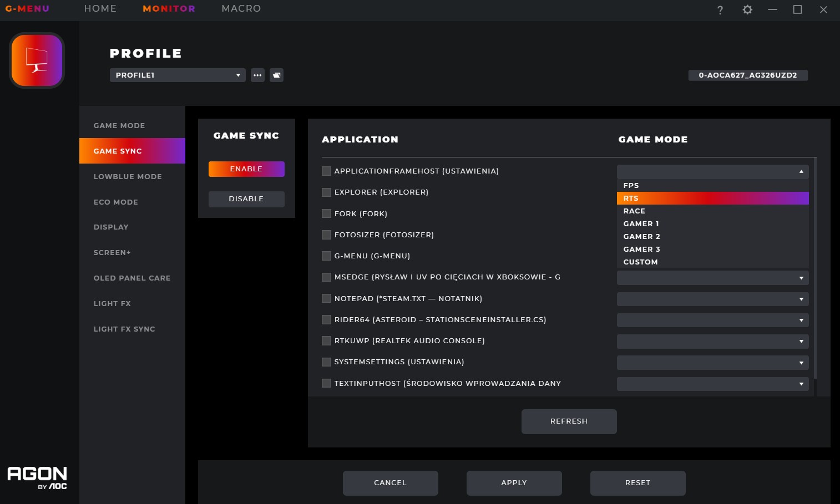The image size is (840, 504).
Task: Select RACE from the dropdown list
Action: point(712,211)
